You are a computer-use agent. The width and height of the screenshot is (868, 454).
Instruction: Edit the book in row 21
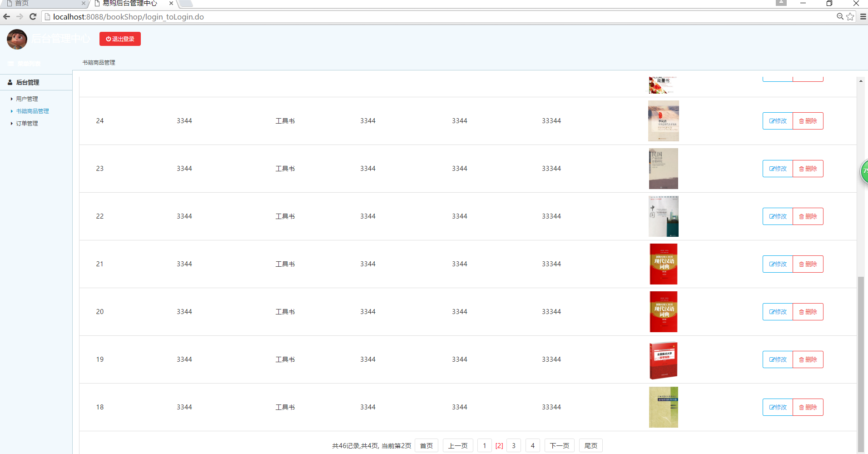point(778,264)
